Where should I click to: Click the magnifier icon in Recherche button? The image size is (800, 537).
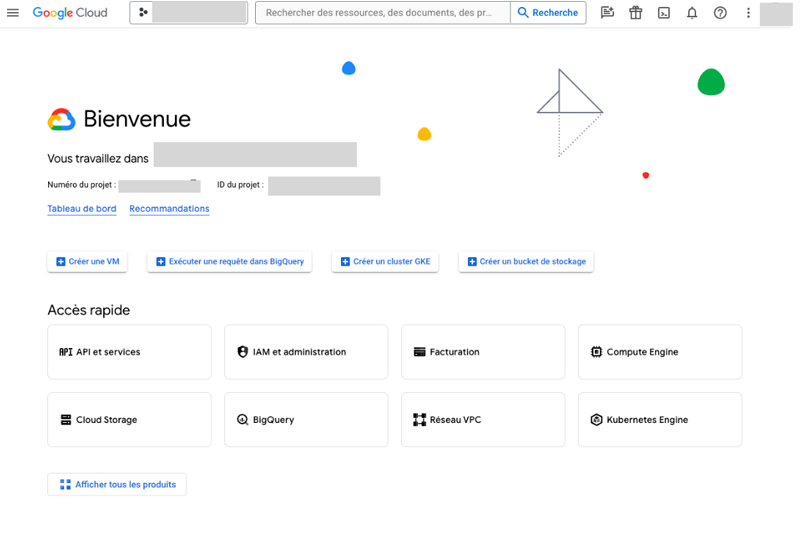(523, 13)
